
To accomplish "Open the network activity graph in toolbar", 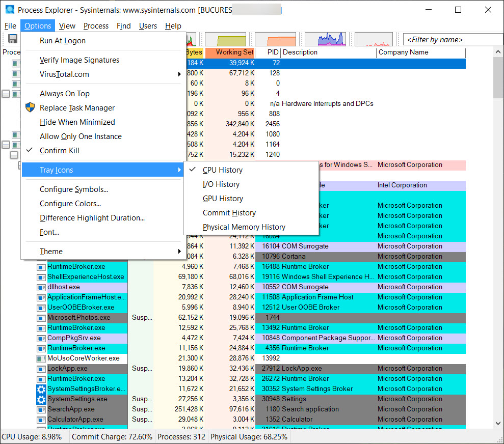I will [x=374, y=39].
